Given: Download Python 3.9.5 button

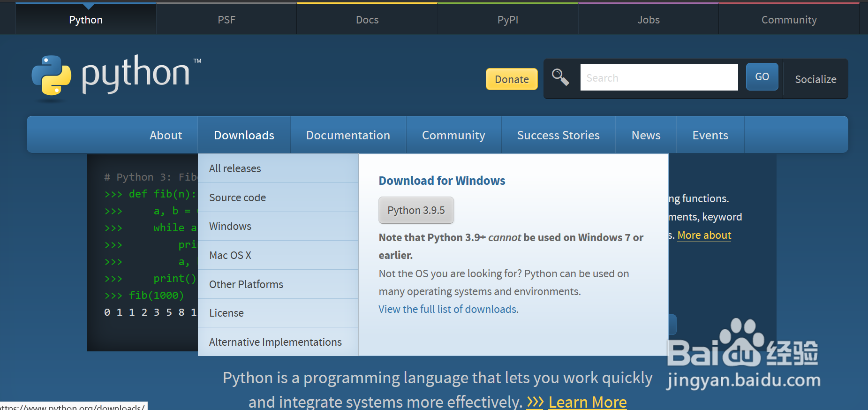Looking at the screenshot, I should tap(416, 210).
